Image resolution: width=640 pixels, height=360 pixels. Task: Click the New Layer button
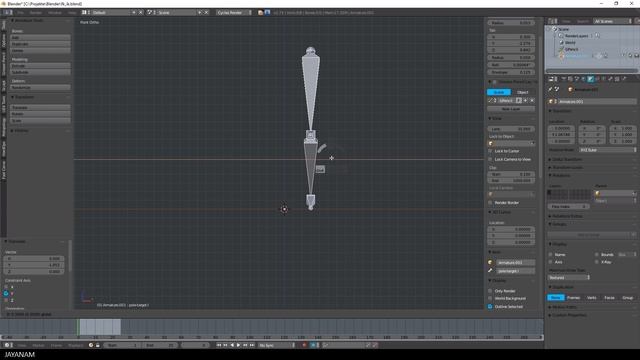tap(511, 109)
